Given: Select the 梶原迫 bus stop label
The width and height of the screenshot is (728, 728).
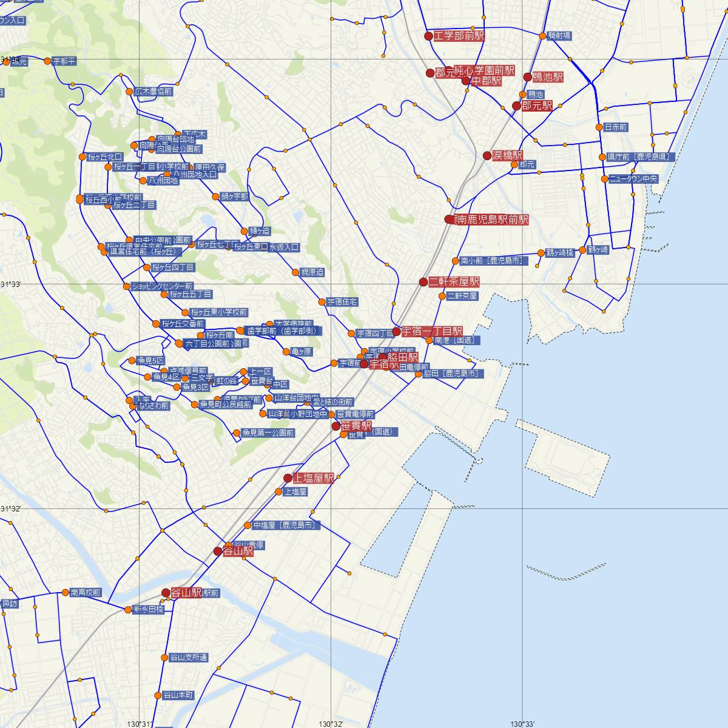Looking at the screenshot, I should coord(312,272).
